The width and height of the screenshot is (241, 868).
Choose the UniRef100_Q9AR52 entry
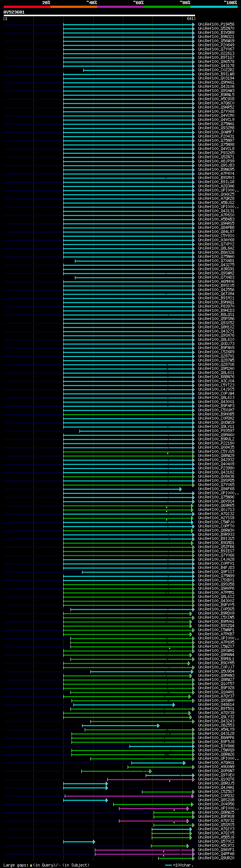pyautogui.click(x=216, y=107)
